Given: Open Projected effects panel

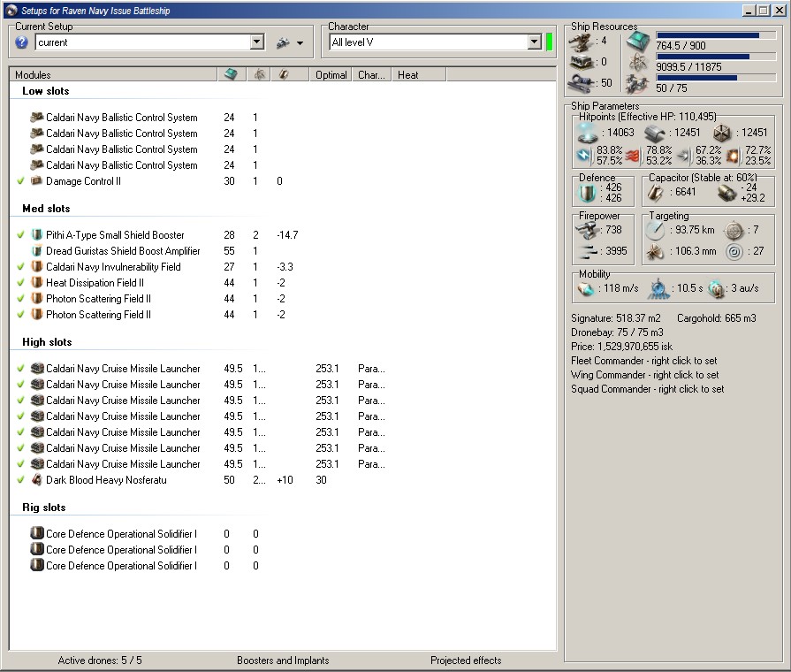Looking at the screenshot, I should pyautogui.click(x=466, y=661).
